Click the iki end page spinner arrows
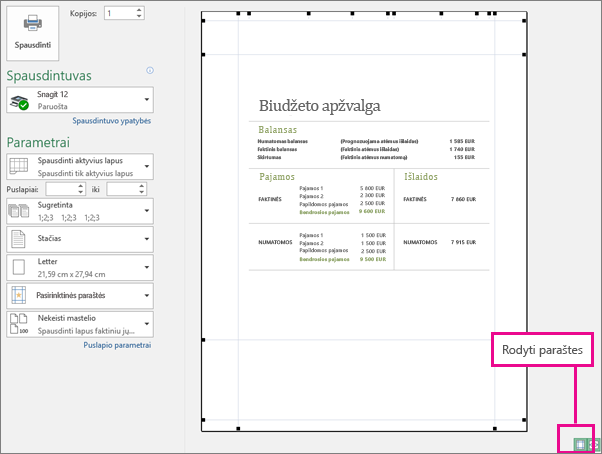 pos(142,189)
